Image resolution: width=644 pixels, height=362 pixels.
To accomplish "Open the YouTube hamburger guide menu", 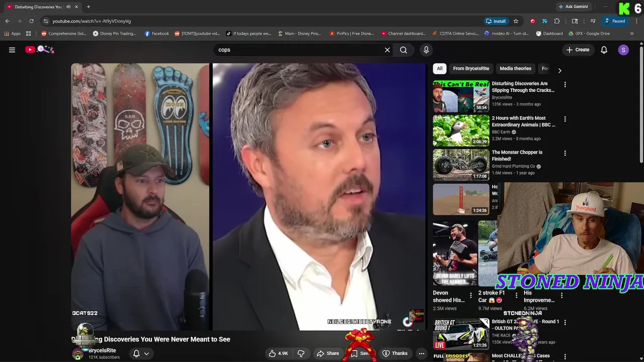I will click(12, 50).
